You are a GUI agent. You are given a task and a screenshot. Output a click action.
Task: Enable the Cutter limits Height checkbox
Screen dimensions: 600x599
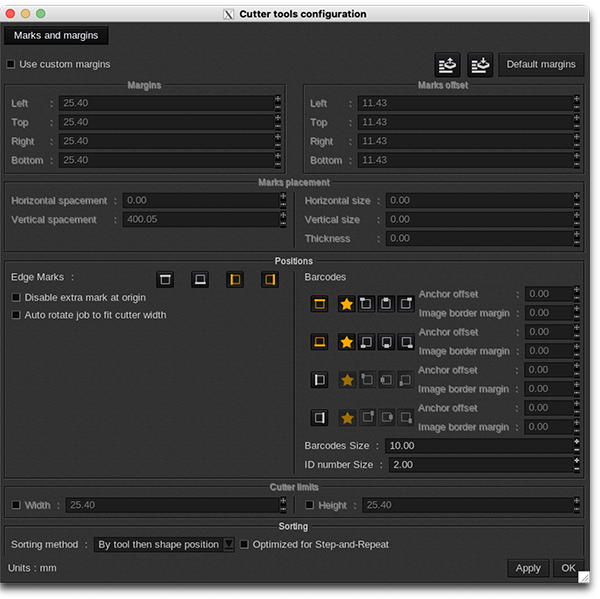click(x=309, y=505)
